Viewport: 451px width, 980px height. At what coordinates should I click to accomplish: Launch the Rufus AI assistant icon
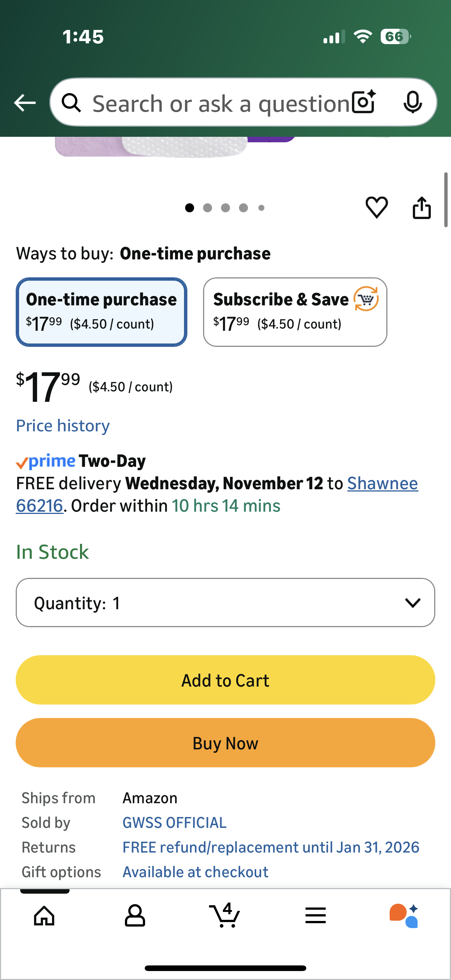404,915
